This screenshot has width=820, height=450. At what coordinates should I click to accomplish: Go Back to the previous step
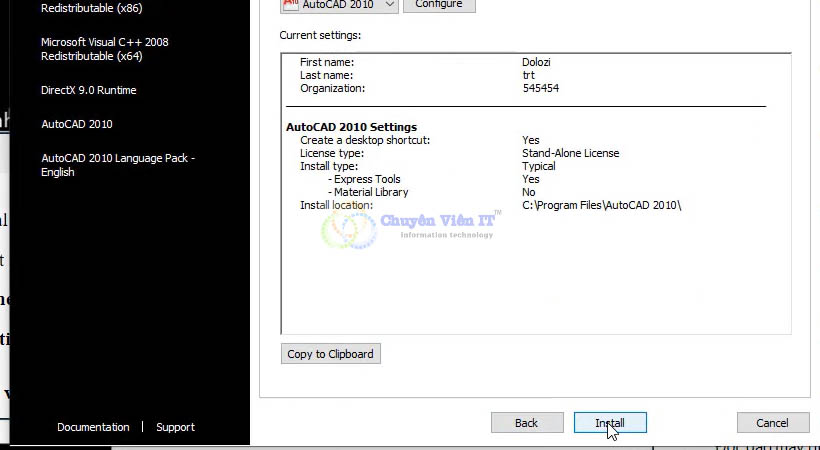click(526, 423)
